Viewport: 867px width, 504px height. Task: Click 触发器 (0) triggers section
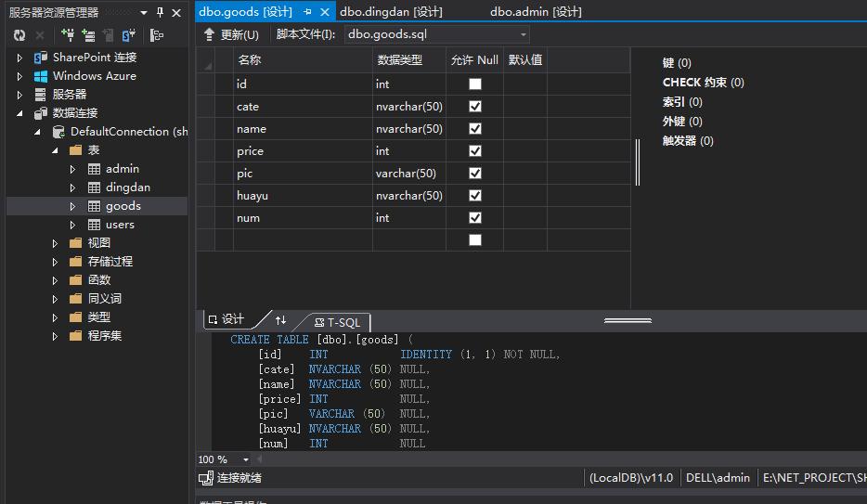(x=688, y=141)
